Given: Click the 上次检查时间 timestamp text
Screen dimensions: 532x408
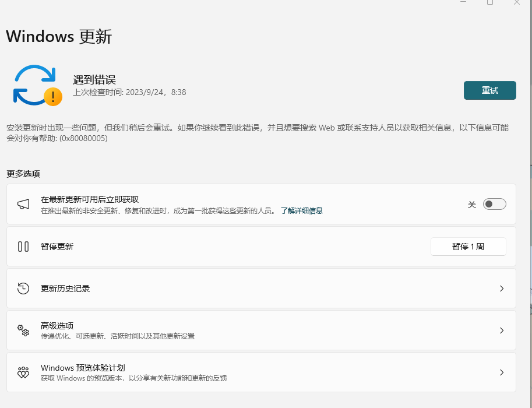Looking at the screenshot, I should click(x=129, y=92).
